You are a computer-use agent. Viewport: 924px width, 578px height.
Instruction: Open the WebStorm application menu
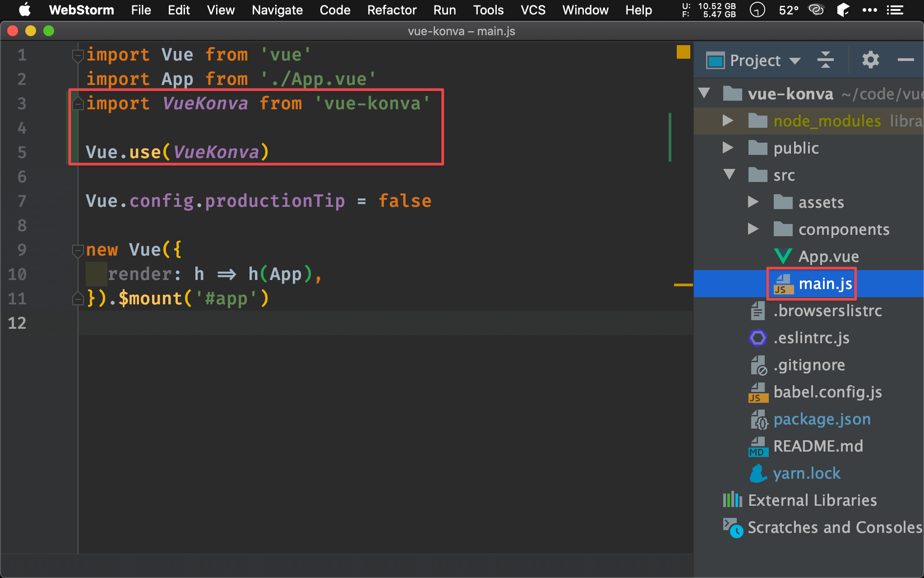pyautogui.click(x=82, y=10)
